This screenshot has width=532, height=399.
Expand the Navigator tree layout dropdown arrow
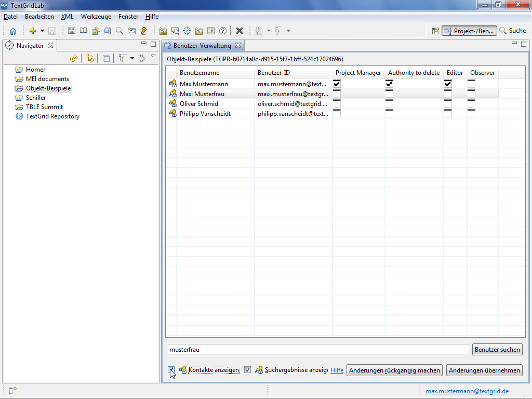132,59
